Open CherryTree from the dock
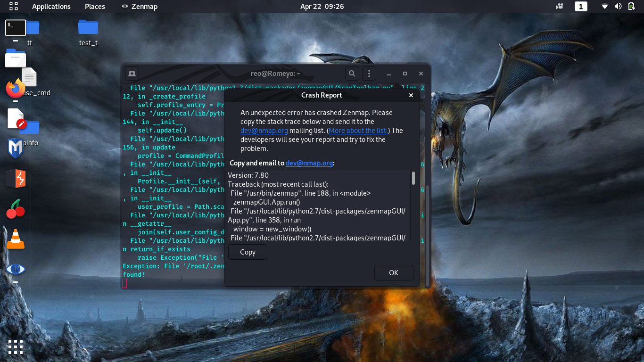Image resolution: width=644 pixels, height=362 pixels. click(16, 209)
